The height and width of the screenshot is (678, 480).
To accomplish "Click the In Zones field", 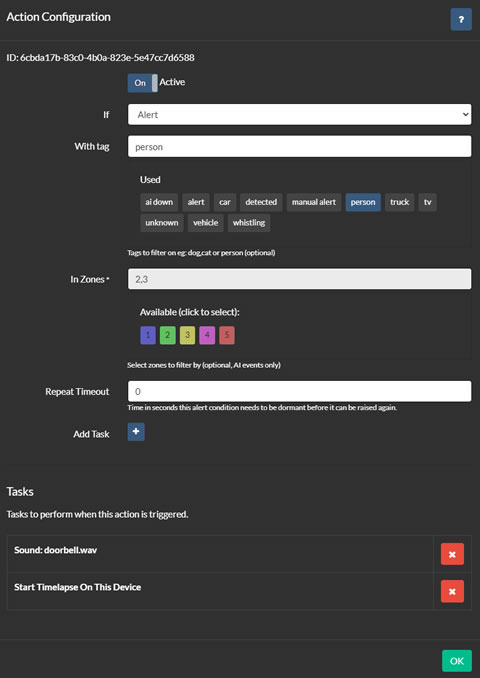I will (x=299, y=279).
